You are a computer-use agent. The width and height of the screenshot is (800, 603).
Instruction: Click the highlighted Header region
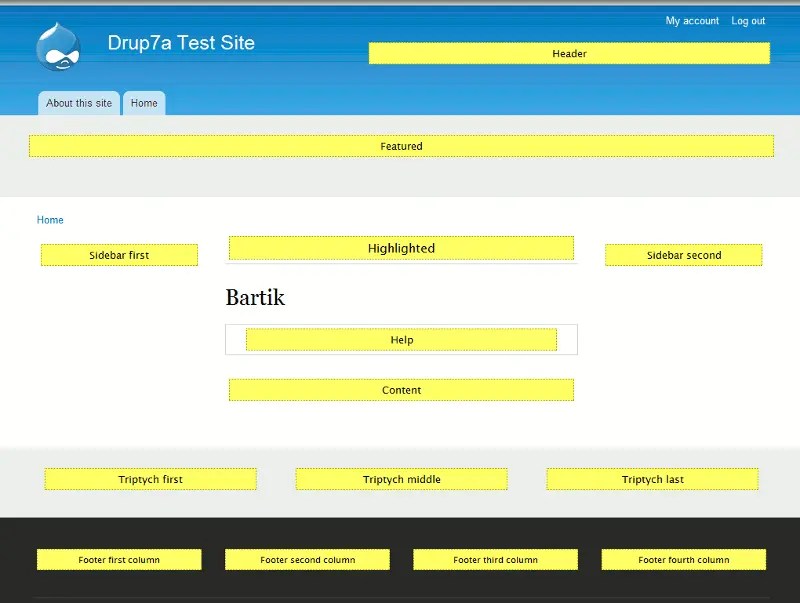point(569,53)
